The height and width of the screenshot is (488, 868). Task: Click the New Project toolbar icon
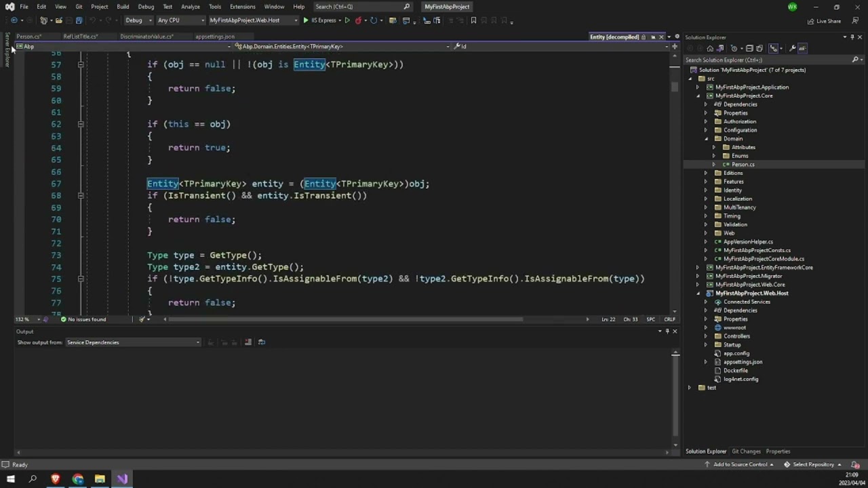click(43, 20)
